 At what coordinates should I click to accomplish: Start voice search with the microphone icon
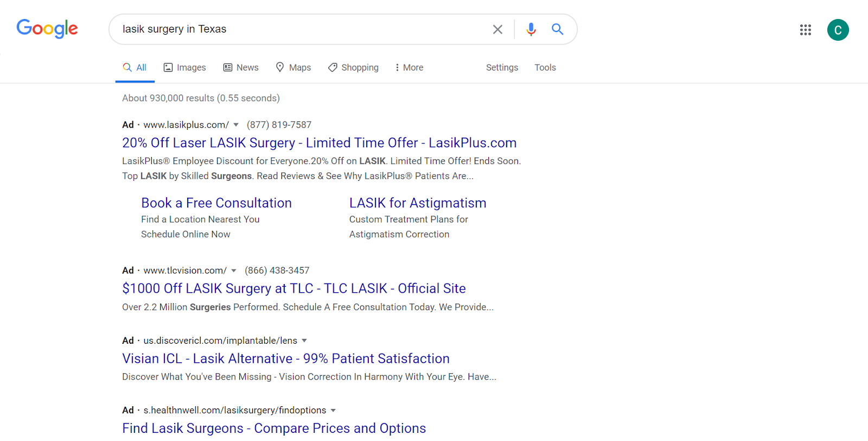click(531, 29)
